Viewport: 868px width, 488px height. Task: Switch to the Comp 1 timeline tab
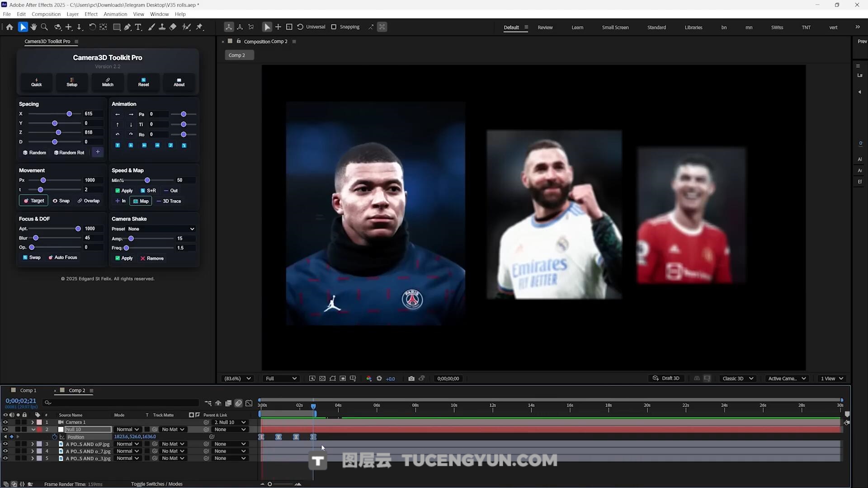pyautogui.click(x=28, y=390)
